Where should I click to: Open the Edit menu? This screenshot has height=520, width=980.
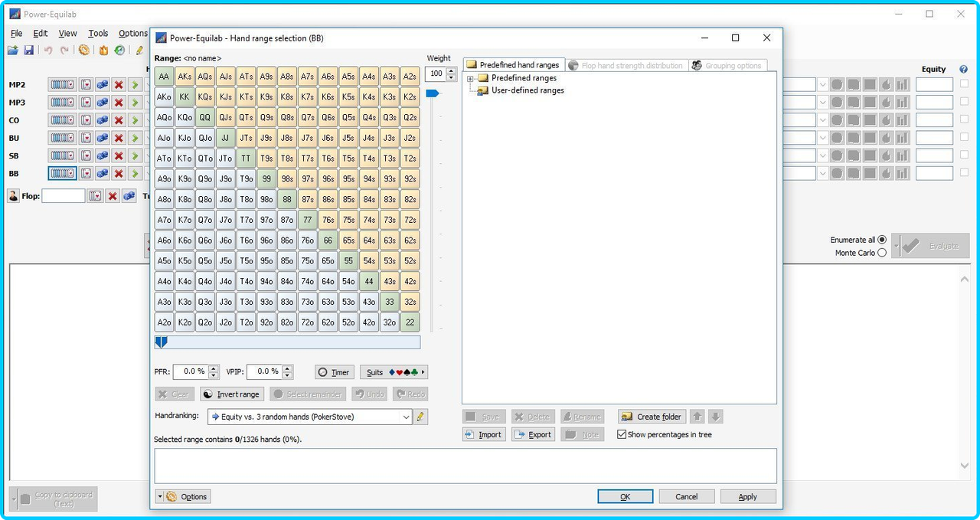coord(40,34)
